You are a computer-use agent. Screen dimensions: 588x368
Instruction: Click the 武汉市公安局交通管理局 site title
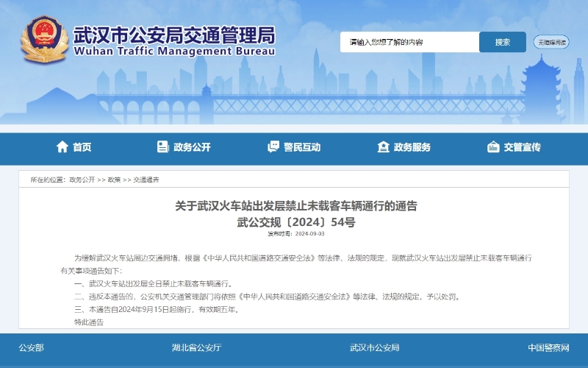coord(174,35)
